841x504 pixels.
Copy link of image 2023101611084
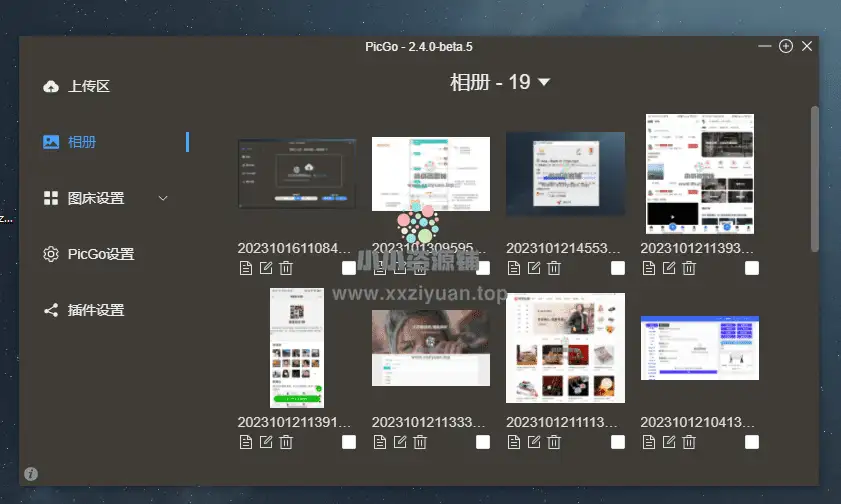(246, 268)
